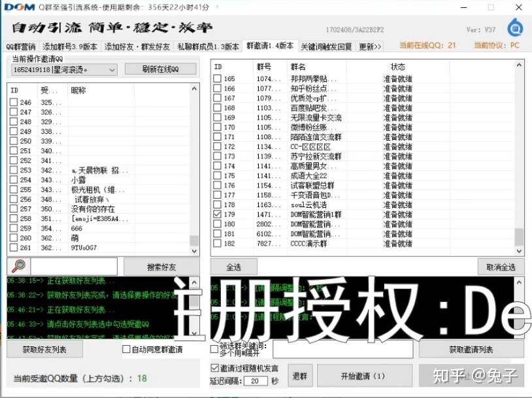Switch to 私聊群成员1.3版本 tab
The width and height of the screenshot is (532, 398).
(208, 46)
